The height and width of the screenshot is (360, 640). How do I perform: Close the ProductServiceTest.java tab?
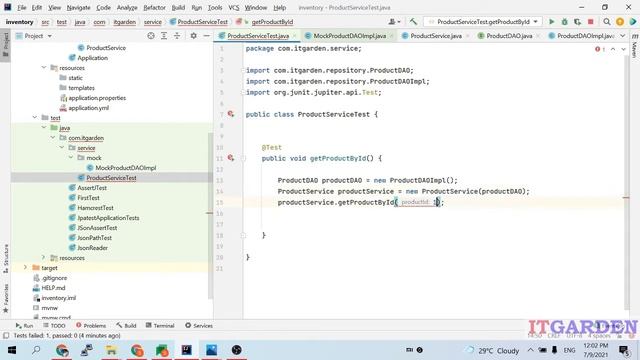click(294, 36)
